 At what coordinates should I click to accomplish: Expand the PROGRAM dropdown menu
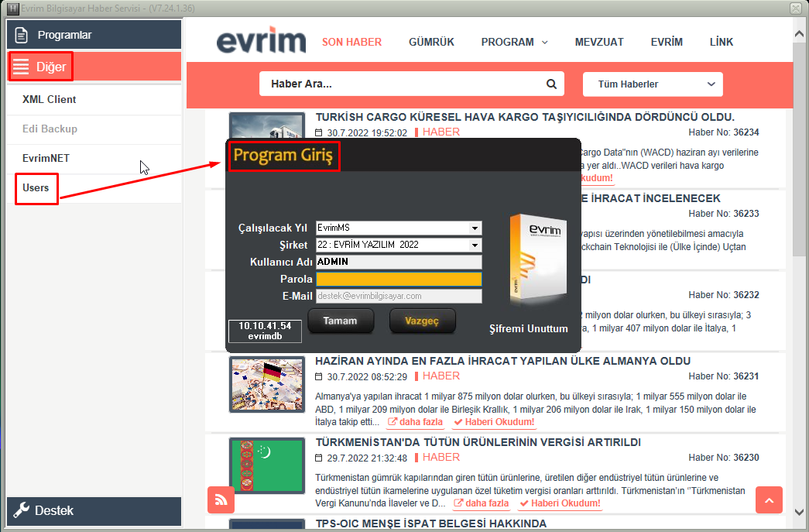point(514,43)
